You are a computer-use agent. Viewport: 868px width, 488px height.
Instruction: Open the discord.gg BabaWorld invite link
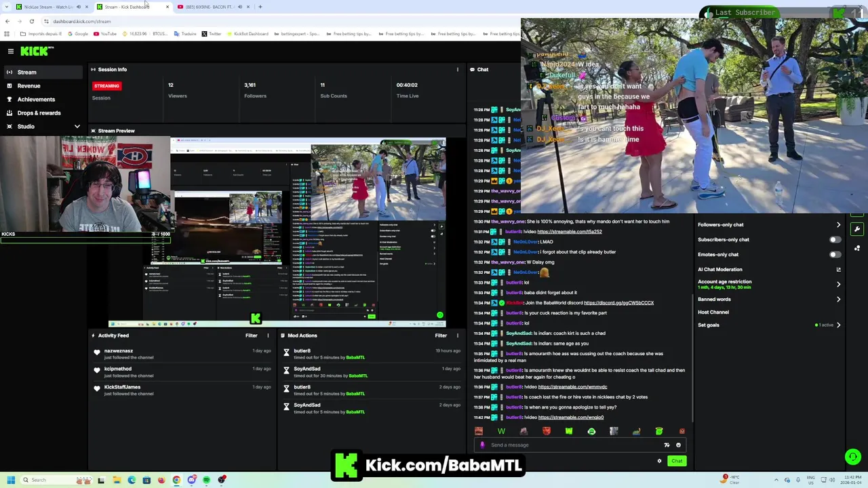618,303
